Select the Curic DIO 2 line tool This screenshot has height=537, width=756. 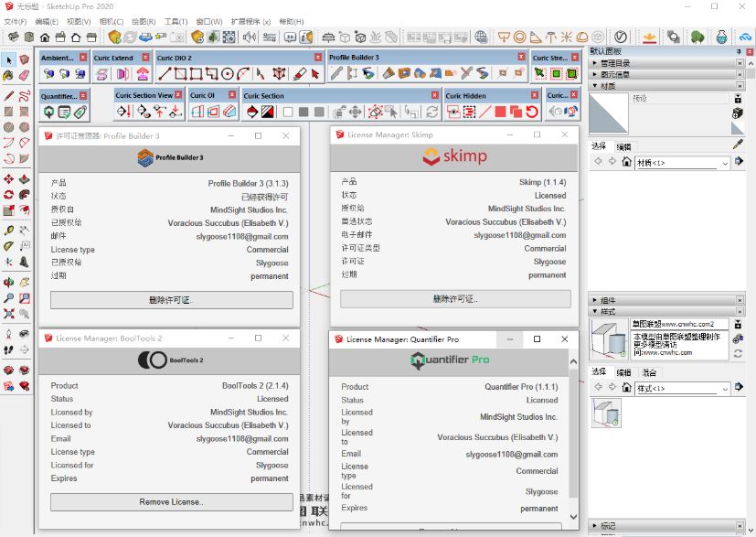pos(165,73)
